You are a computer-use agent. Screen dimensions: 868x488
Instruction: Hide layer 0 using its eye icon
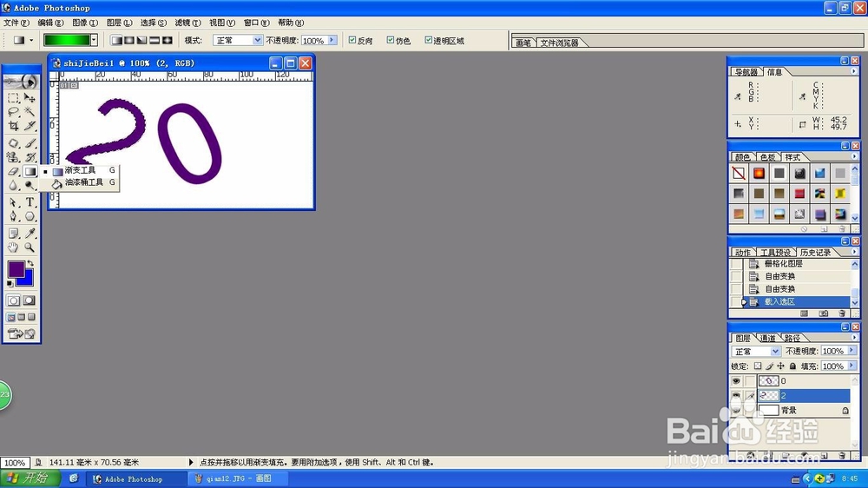click(x=736, y=381)
